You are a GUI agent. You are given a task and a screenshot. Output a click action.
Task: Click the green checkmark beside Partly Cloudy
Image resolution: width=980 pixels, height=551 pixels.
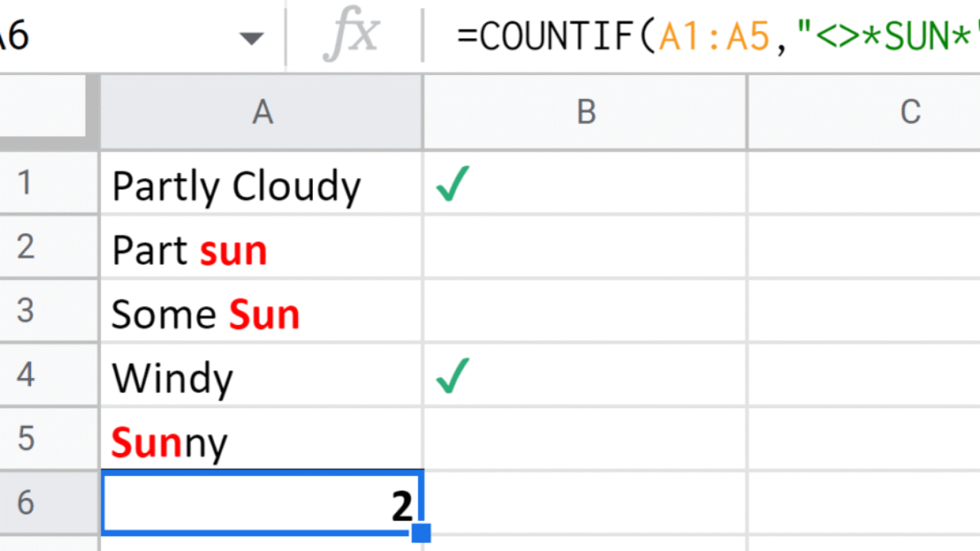click(452, 187)
